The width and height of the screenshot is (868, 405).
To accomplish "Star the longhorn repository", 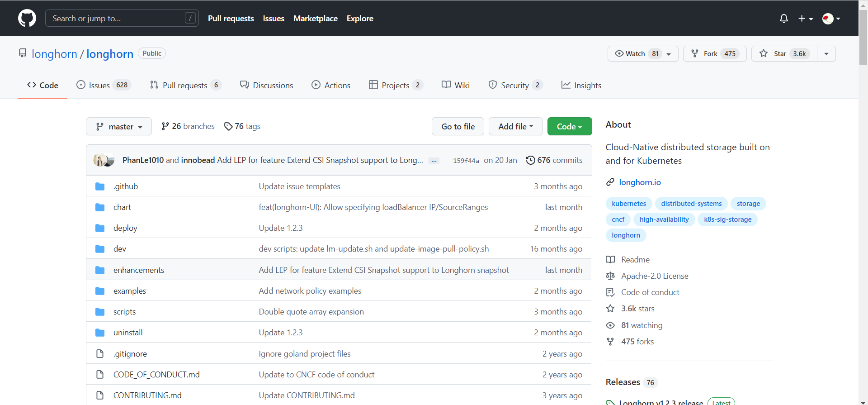I will 784,53.
